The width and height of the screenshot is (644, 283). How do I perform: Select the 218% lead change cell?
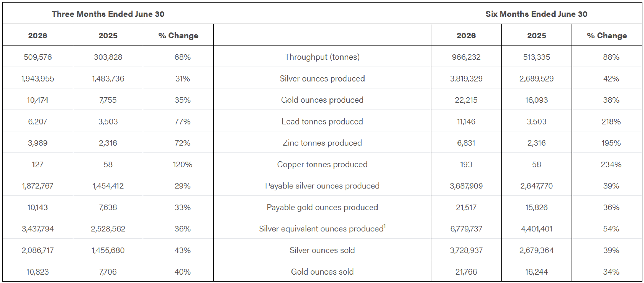(x=611, y=122)
